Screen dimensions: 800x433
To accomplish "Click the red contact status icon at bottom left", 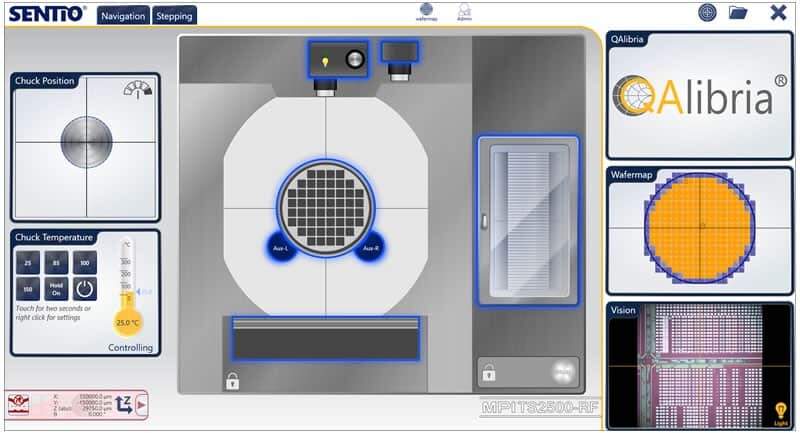I will point(19,405).
